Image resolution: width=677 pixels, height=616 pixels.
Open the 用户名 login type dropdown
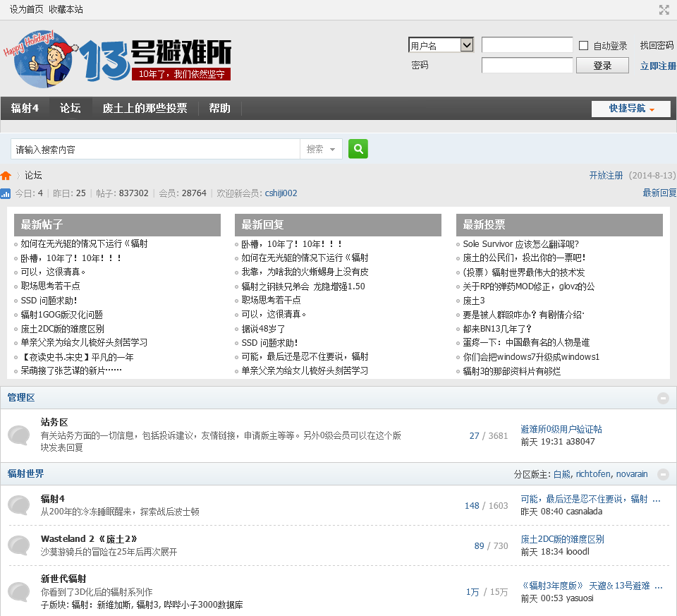(441, 45)
